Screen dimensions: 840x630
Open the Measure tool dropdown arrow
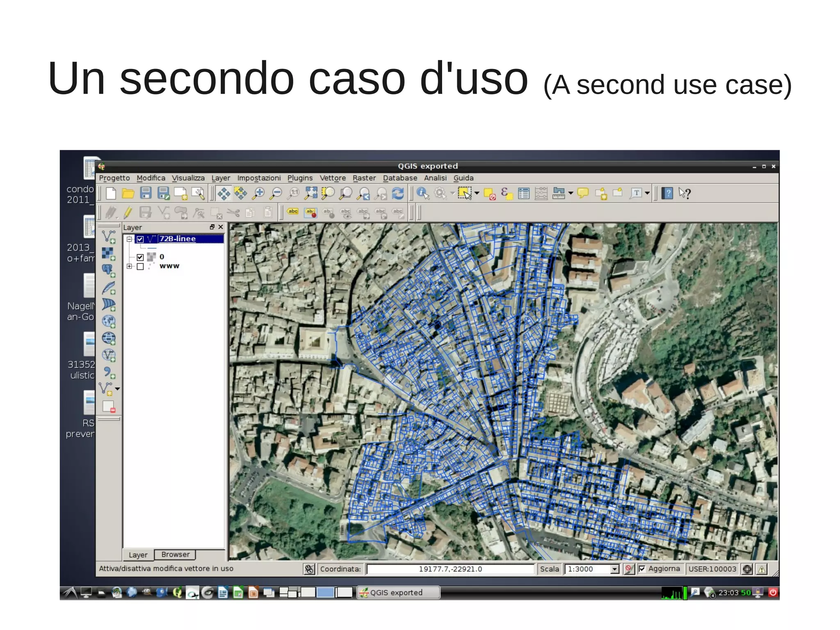point(571,193)
